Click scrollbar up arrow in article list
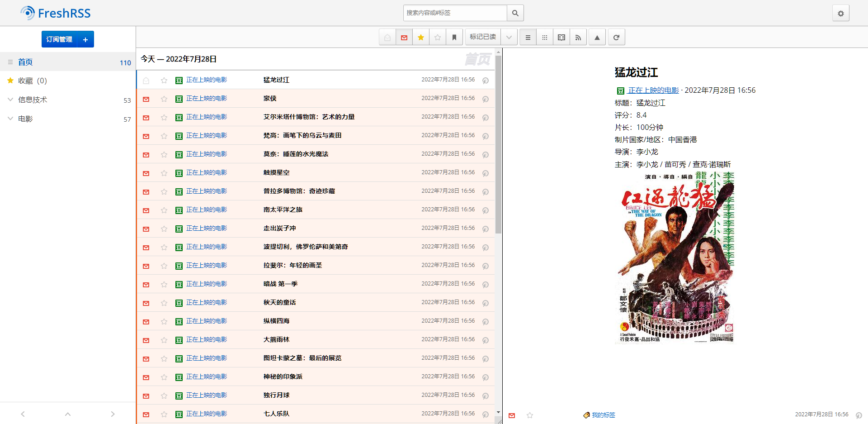 498,52
